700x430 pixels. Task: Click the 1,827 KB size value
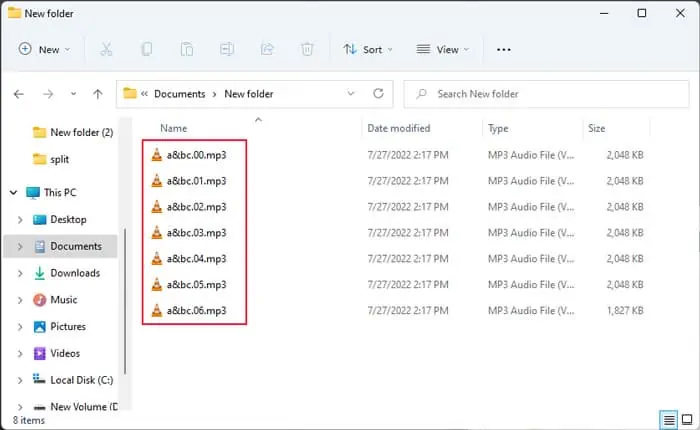pyautogui.click(x=625, y=310)
